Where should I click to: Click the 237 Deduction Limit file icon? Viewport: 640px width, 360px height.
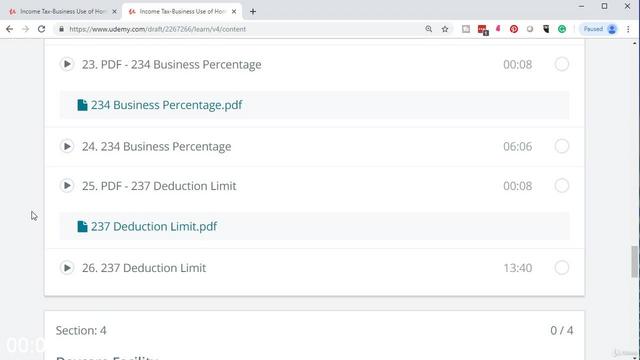pyautogui.click(x=82, y=226)
